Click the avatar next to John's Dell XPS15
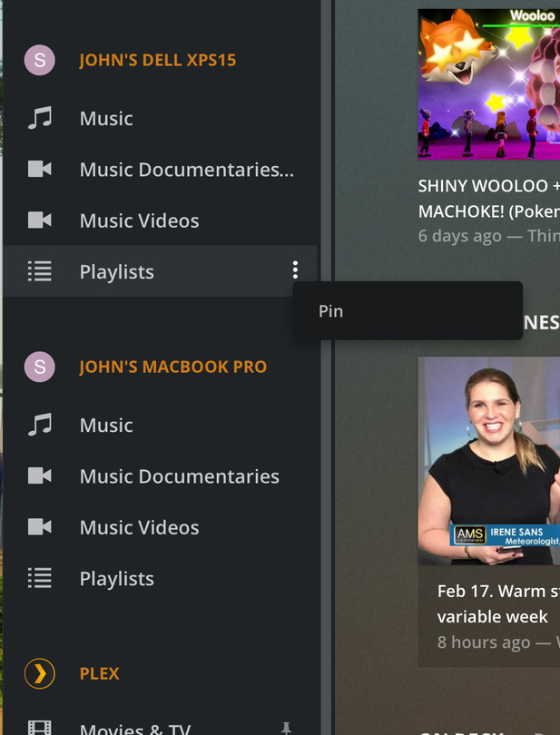This screenshot has width=560, height=735. (39, 60)
